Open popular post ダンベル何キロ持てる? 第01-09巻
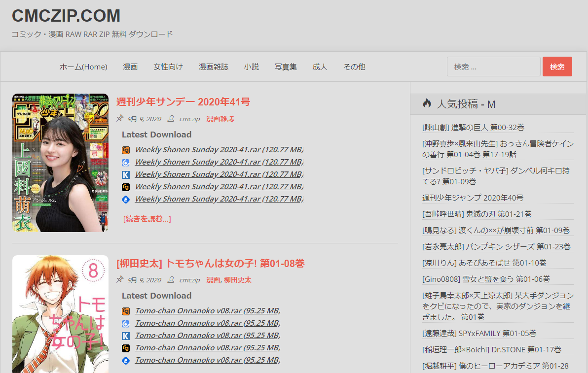This screenshot has width=588, height=373. click(x=496, y=176)
